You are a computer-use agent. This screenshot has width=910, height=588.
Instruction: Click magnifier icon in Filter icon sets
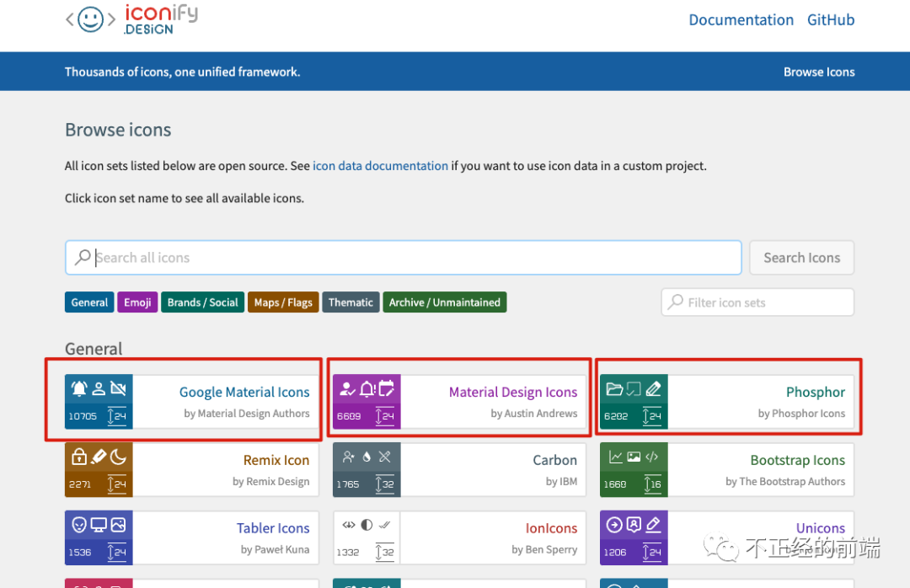[x=676, y=302]
